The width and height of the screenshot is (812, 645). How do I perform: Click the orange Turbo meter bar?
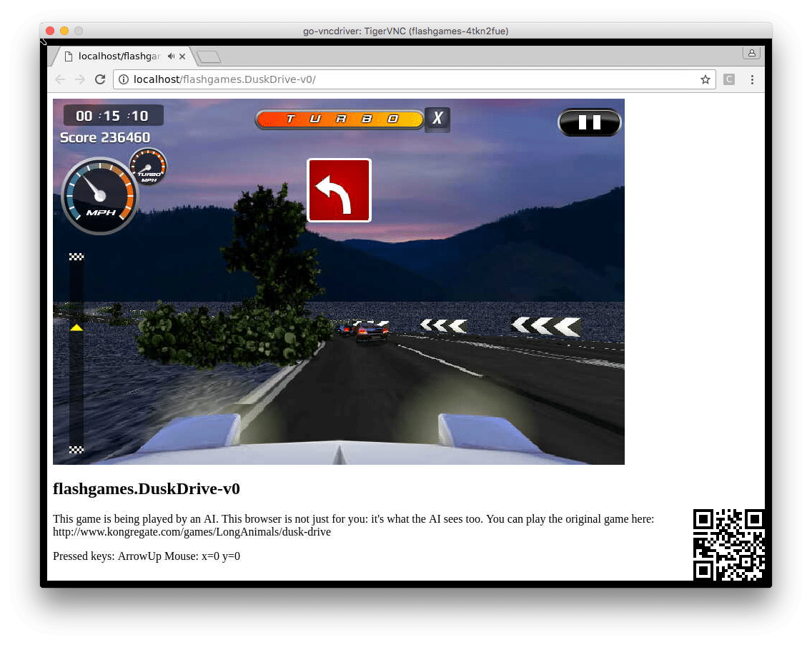coord(340,119)
